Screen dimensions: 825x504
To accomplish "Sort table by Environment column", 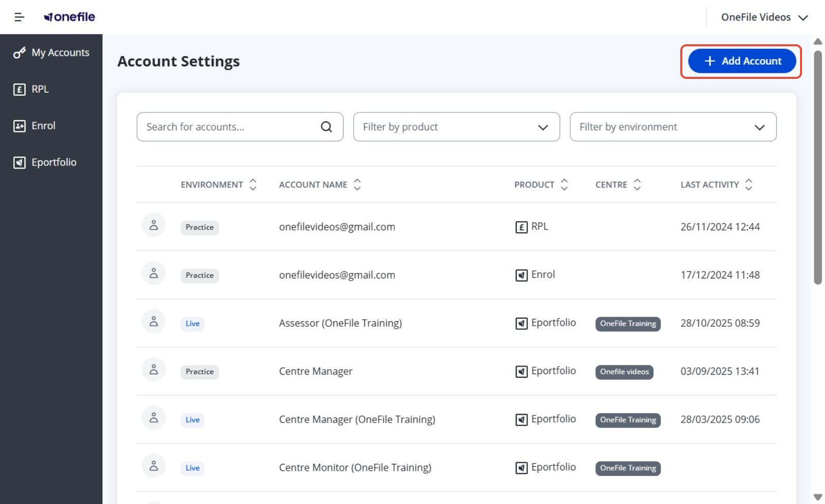I will [253, 185].
